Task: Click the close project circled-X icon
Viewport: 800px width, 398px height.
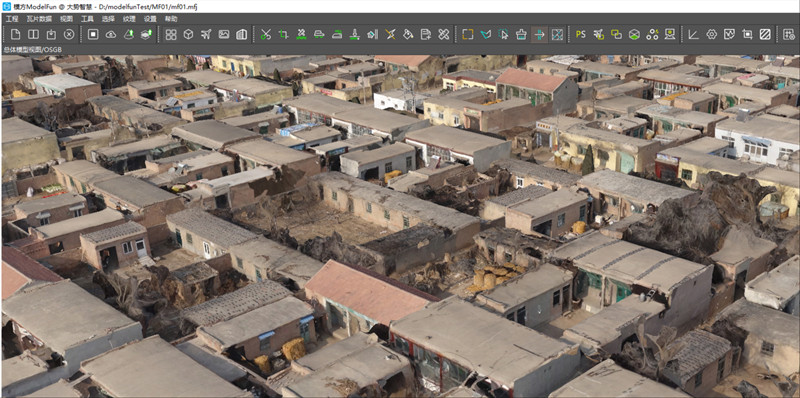Action: click(x=69, y=34)
